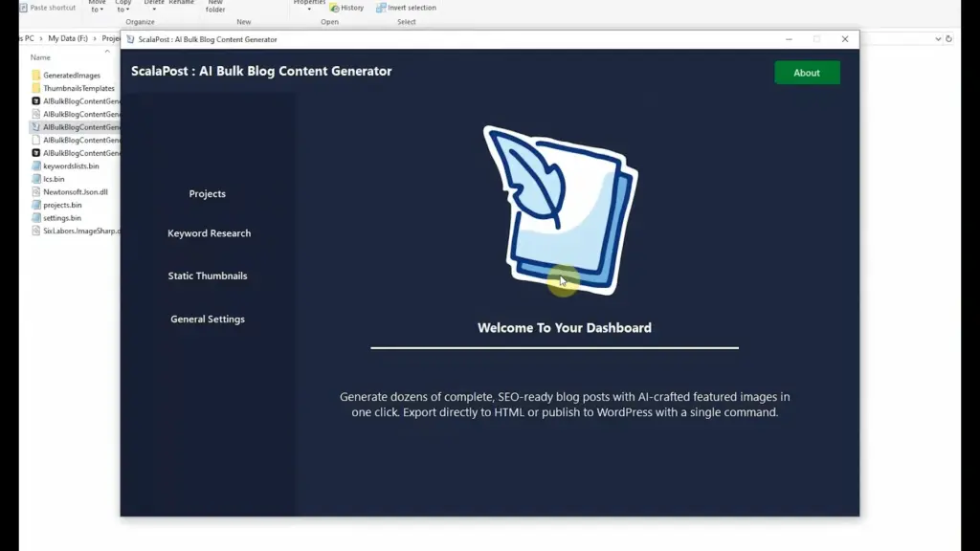Image resolution: width=980 pixels, height=551 pixels.
Task: Open the Properties dropdown arrow
Action: tap(308, 7)
